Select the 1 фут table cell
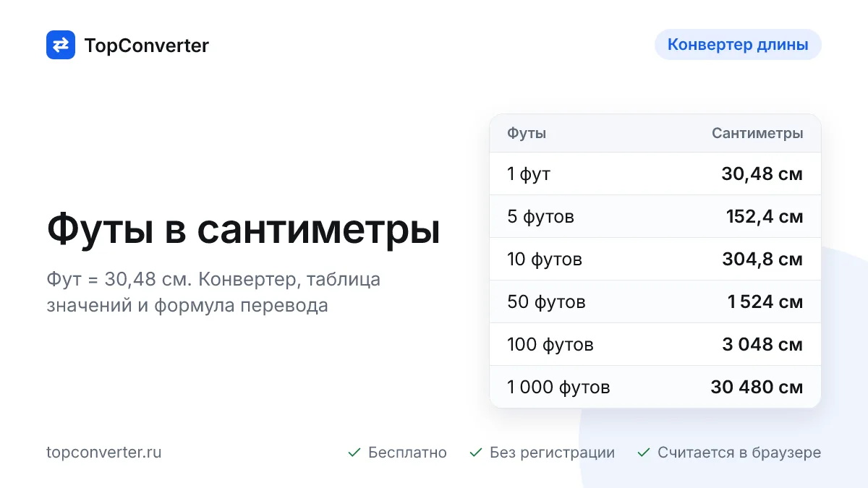The image size is (868, 488). tap(529, 174)
